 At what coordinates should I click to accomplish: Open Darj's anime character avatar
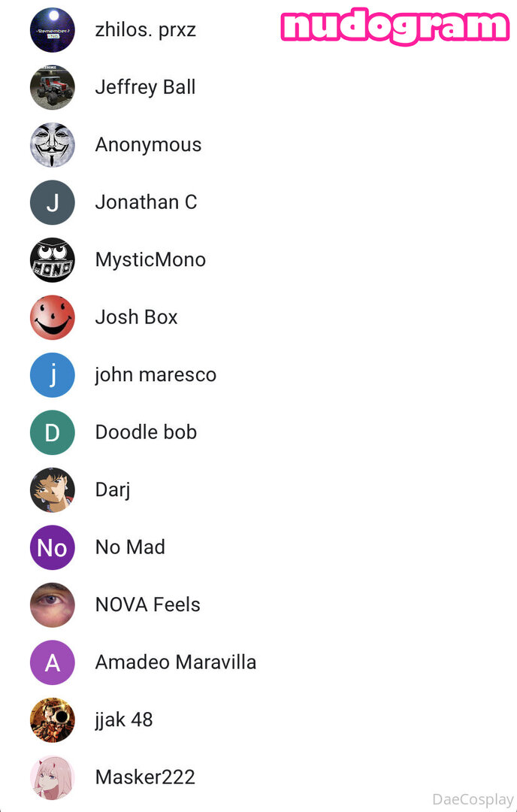point(53,489)
